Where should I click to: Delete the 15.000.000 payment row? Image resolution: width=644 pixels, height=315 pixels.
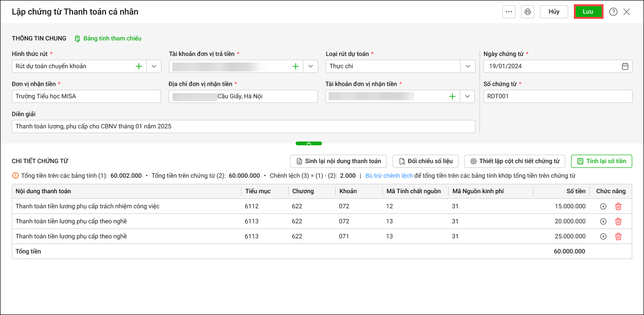[x=619, y=206]
